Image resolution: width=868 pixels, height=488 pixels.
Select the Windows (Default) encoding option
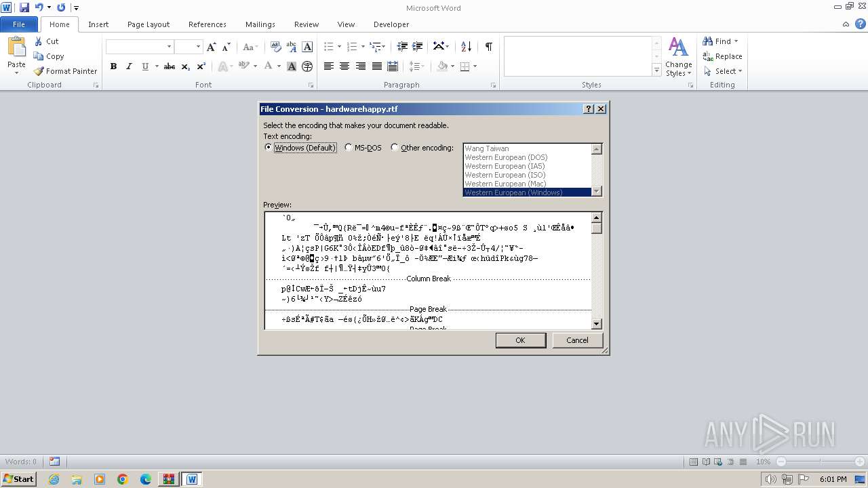pos(300,148)
